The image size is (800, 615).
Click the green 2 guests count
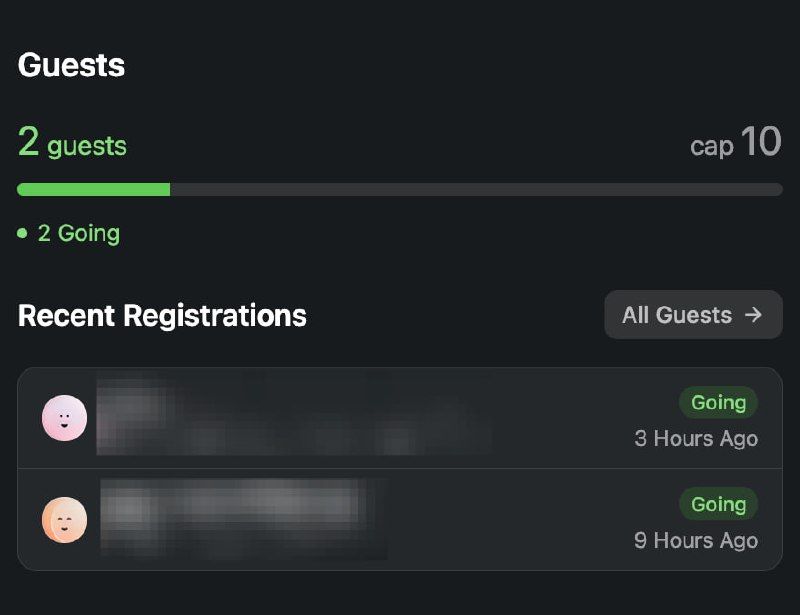(72, 144)
